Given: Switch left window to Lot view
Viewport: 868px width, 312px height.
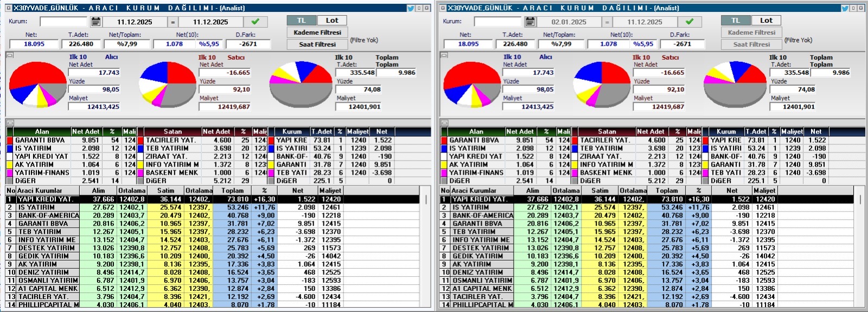Looking at the screenshot, I should (332, 21).
